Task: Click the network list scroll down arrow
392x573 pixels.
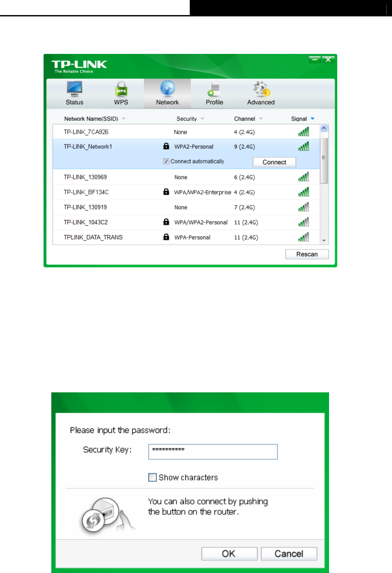Action: [324, 241]
